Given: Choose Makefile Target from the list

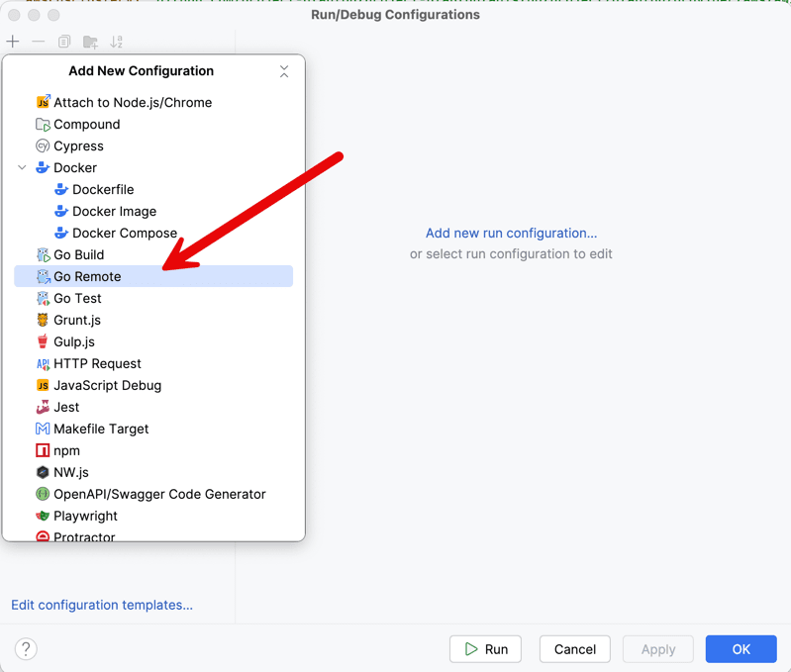Looking at the screenshot, I should [153, 429].
